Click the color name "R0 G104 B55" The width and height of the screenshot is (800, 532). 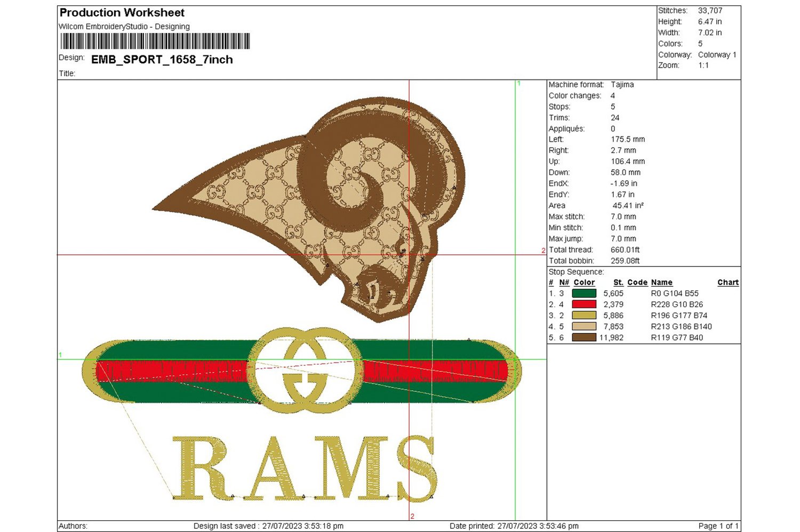[675, 294]
